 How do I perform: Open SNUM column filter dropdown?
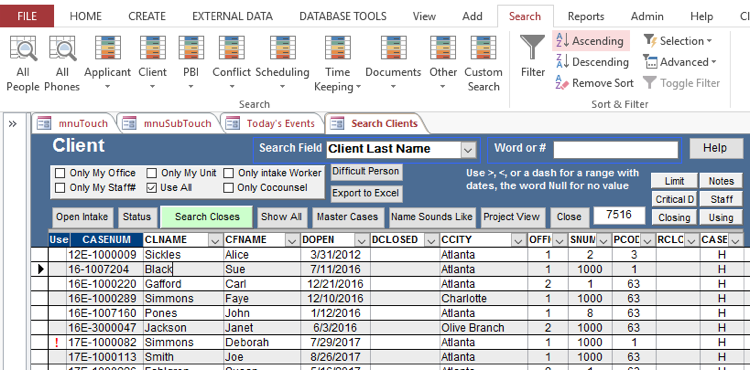point(603,240)
